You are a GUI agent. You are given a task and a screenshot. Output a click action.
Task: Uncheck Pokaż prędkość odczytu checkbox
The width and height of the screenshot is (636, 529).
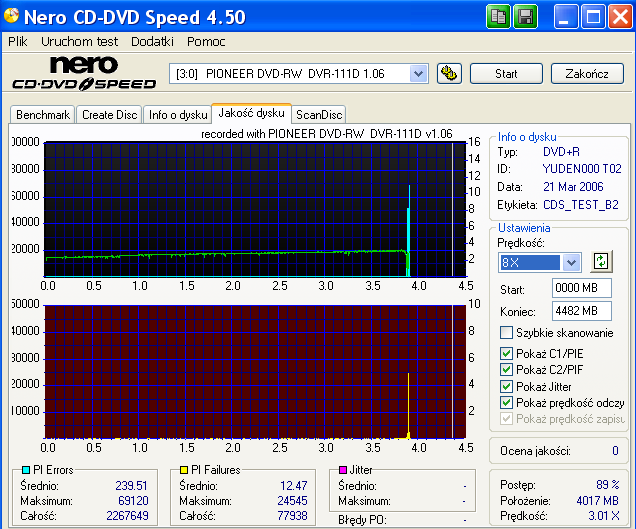pyautogui.click(x=506, y=402)
